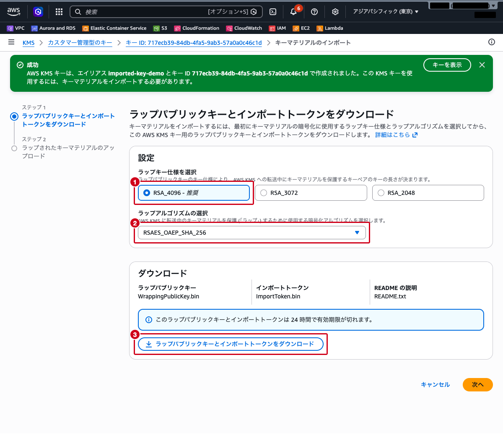Go to the KMS breadcrumb link
Viewport: 503px width, 448px height.
point(29,43)
